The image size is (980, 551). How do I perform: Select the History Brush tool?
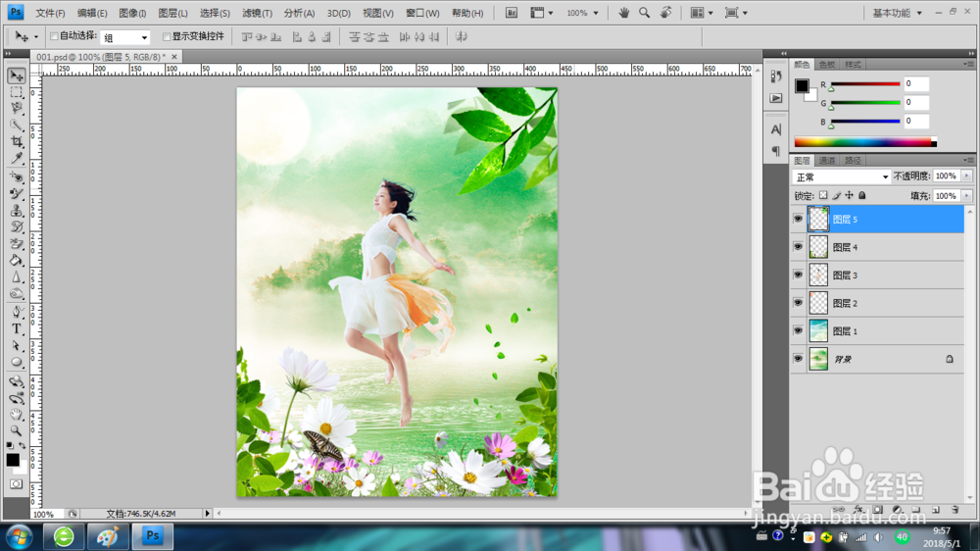tap(17, 227)
